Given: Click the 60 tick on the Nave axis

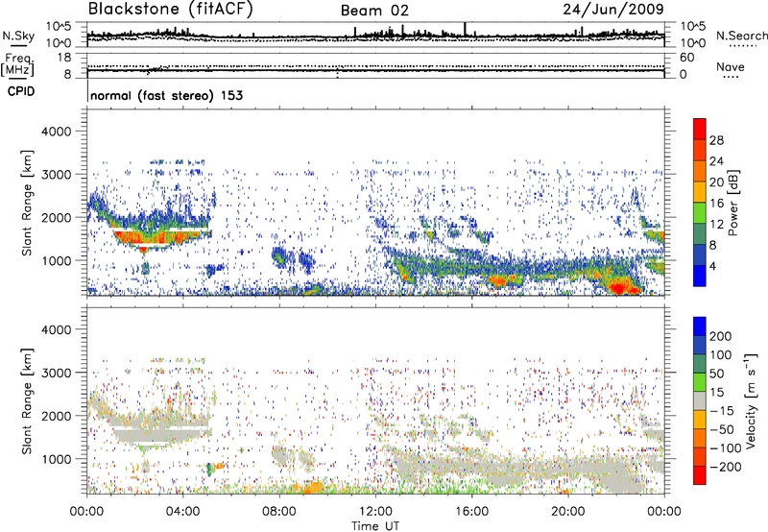Looking at the screenshot, I should click(x=687, y=58).
